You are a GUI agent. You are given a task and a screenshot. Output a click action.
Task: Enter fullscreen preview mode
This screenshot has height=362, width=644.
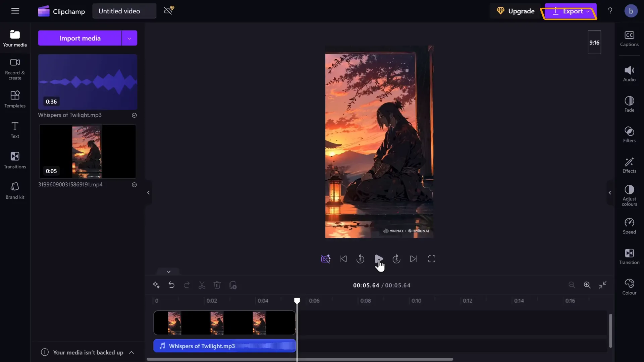[432, 259]
